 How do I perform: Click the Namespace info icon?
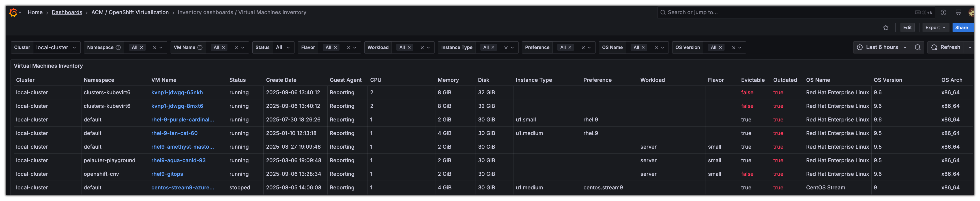[x=118, y=48]
